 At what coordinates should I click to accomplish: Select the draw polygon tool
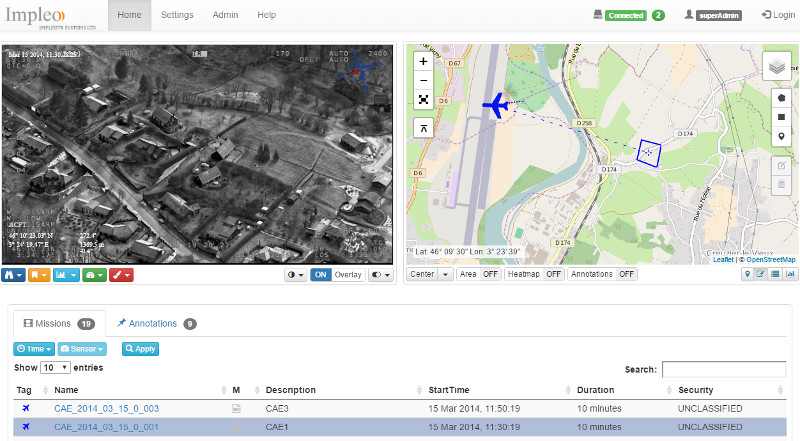780,98
